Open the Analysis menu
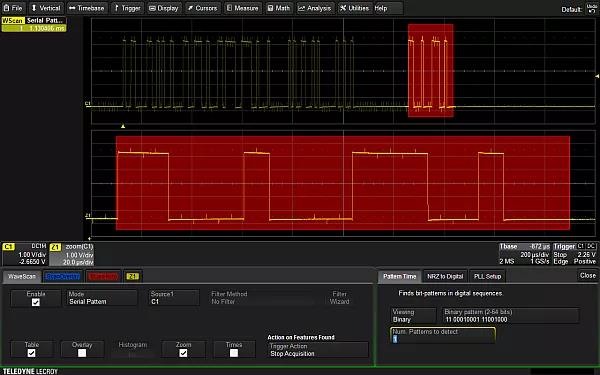The width and height of the screenshot is (600, 375). 315,8
